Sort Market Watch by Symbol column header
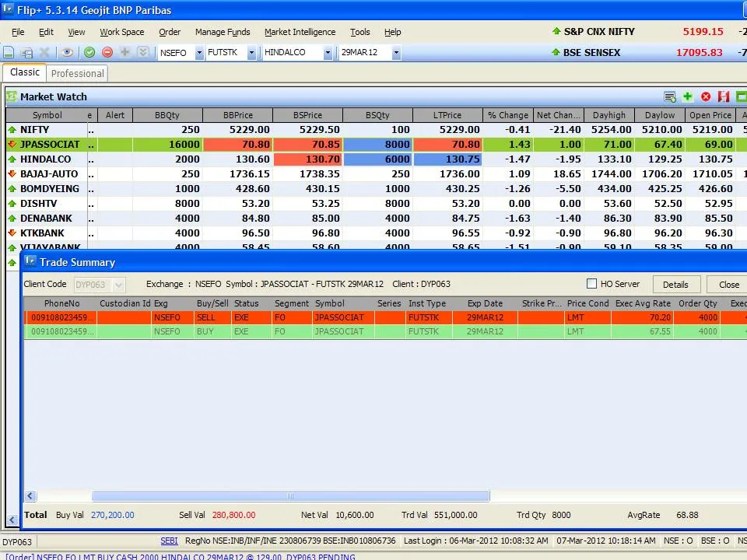The image size is (747, 560). pyautogui.click(x=47, y=115)
